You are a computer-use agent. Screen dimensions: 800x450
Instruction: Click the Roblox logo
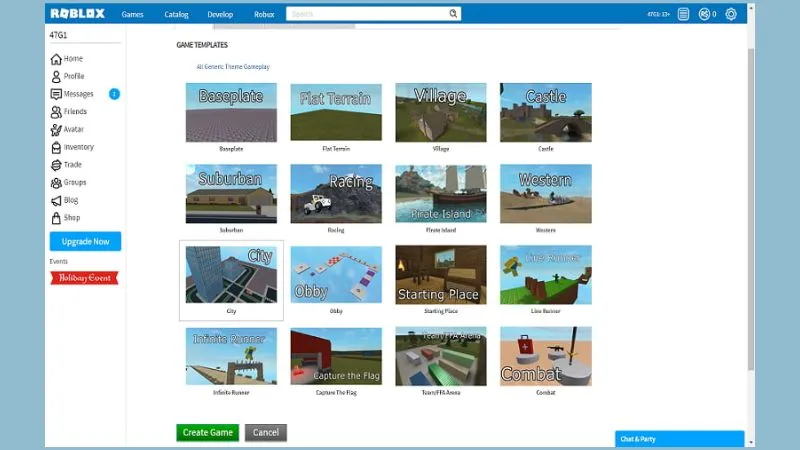pyautogui.click(x=78, y=14)
